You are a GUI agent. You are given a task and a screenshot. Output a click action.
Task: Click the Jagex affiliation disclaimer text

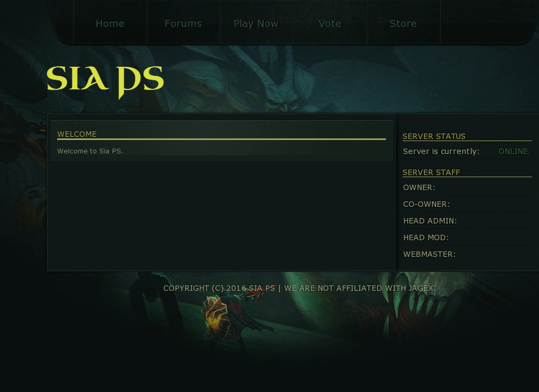360,288
